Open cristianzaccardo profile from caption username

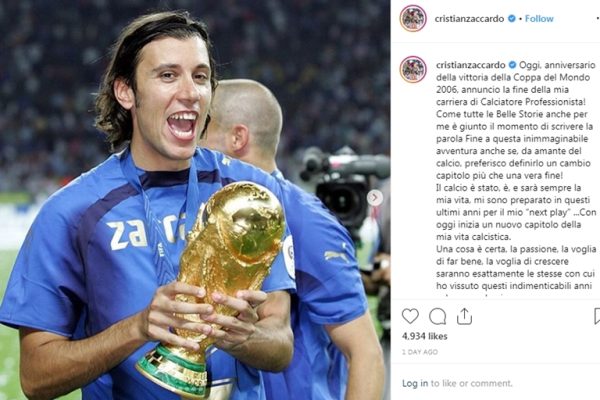pyautogui.click(x=471, y=65)
